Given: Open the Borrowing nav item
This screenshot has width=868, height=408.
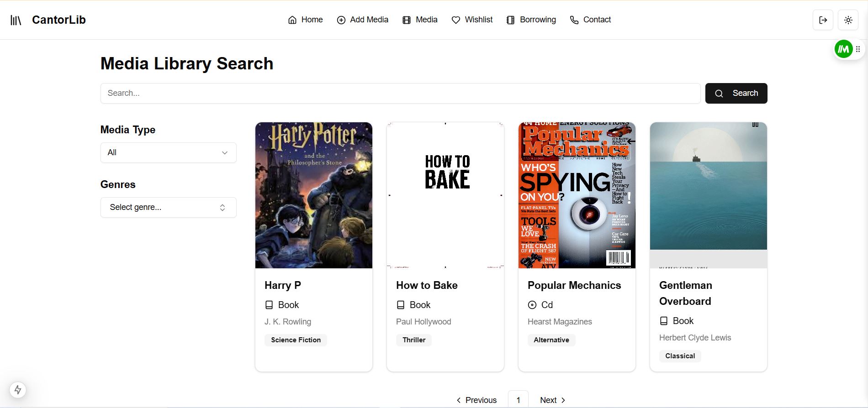Looking at the screenshot, I should pos(531,20).
